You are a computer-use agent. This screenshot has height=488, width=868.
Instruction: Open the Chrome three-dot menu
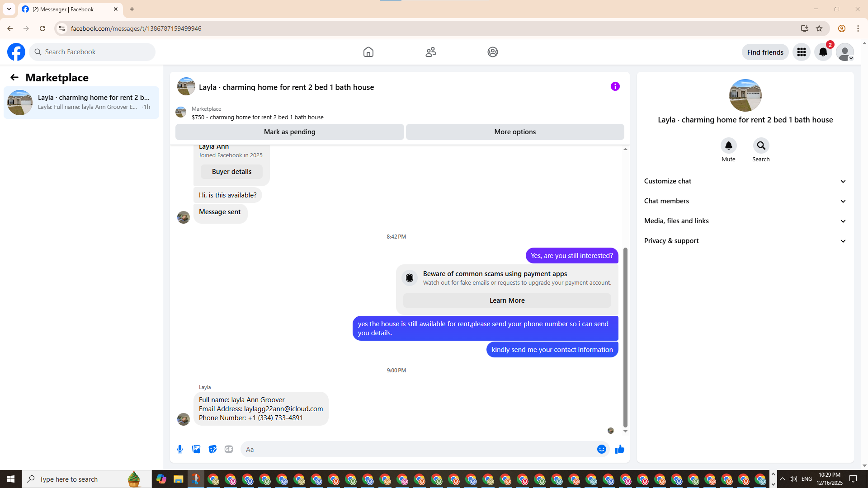858,28
